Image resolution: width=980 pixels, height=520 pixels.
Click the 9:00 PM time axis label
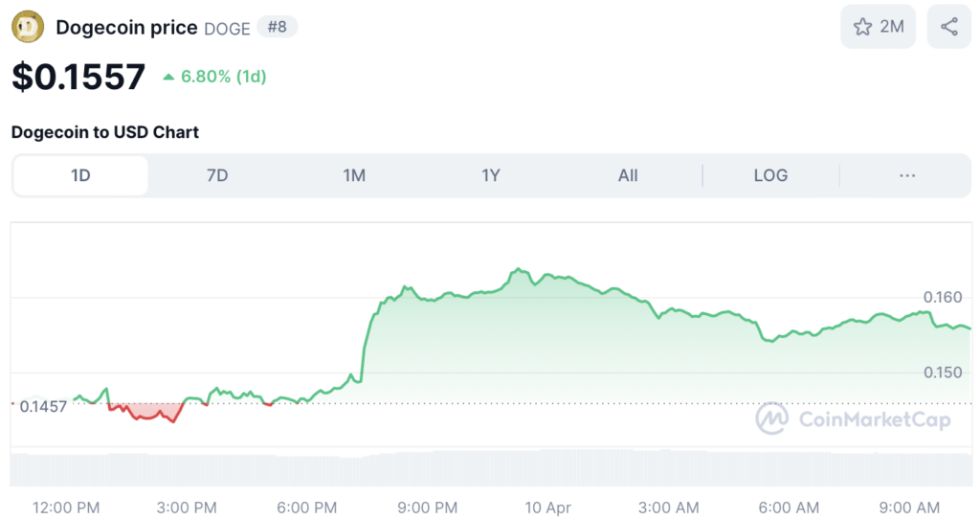click(x=428, y=508)
